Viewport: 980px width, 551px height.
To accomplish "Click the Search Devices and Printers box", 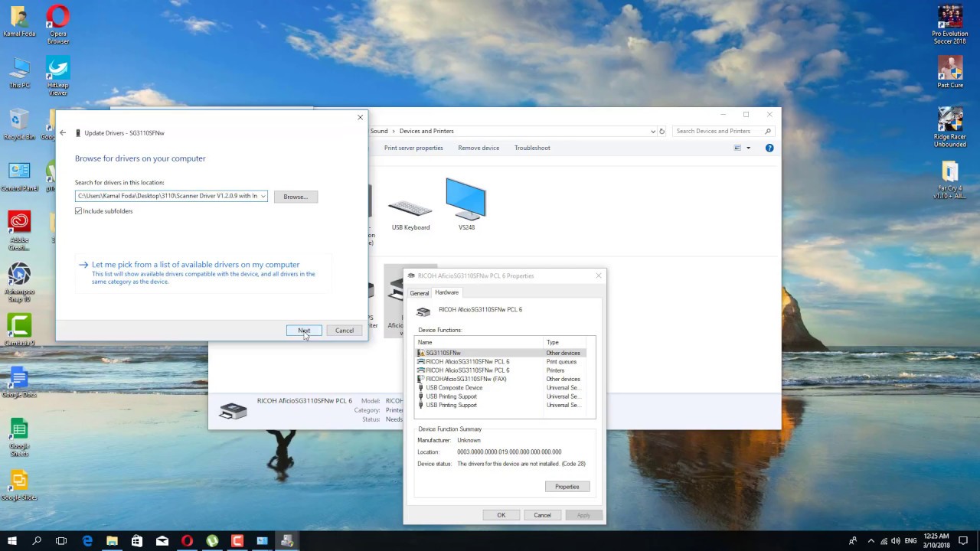I will (724, 131).
